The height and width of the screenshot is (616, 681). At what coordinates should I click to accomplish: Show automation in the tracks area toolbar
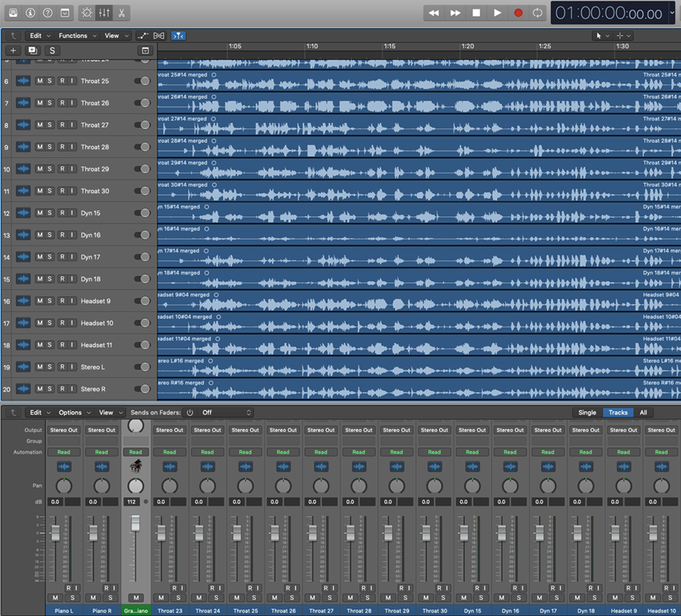point(143,36)
